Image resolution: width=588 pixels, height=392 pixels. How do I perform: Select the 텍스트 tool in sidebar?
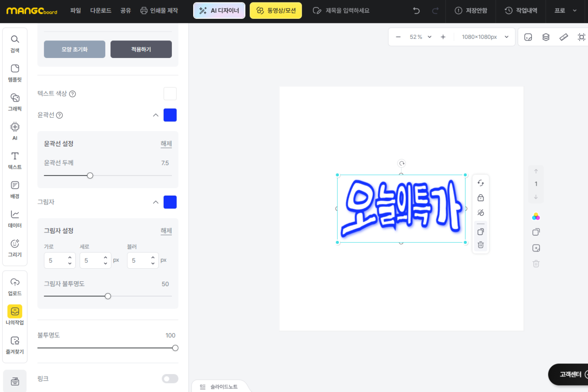15,160
